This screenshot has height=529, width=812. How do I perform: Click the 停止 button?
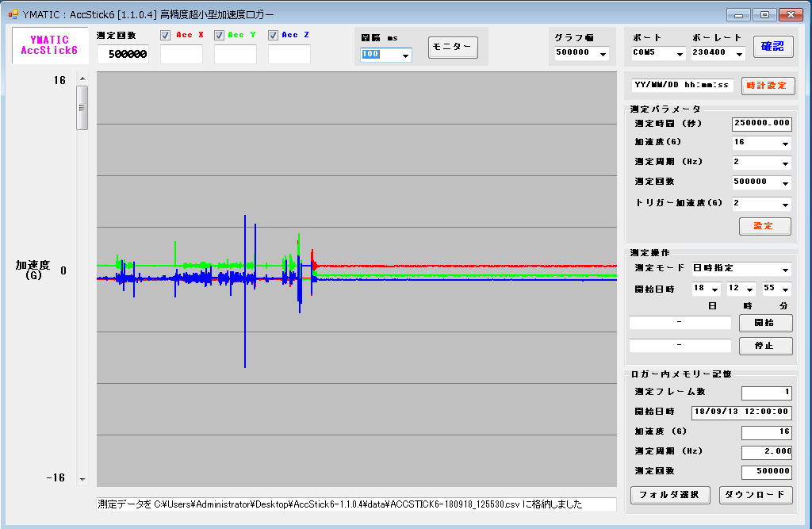(765, 346)
